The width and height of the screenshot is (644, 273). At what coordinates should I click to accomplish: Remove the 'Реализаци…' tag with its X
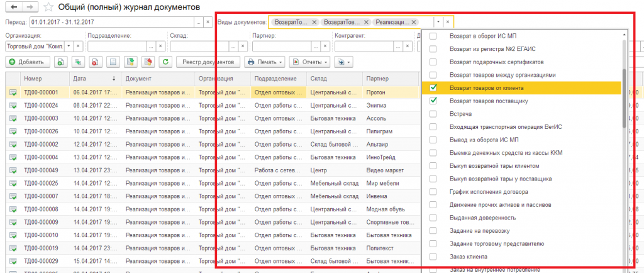[x=413, y=22]
